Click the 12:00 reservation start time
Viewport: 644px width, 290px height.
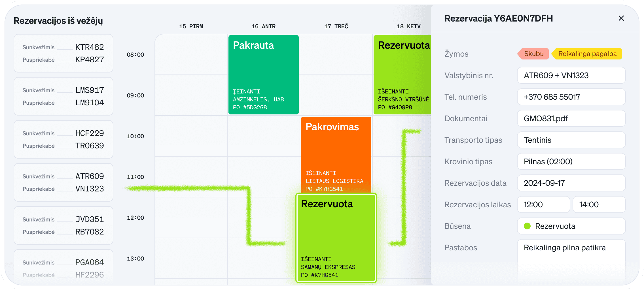pos(543,204)
